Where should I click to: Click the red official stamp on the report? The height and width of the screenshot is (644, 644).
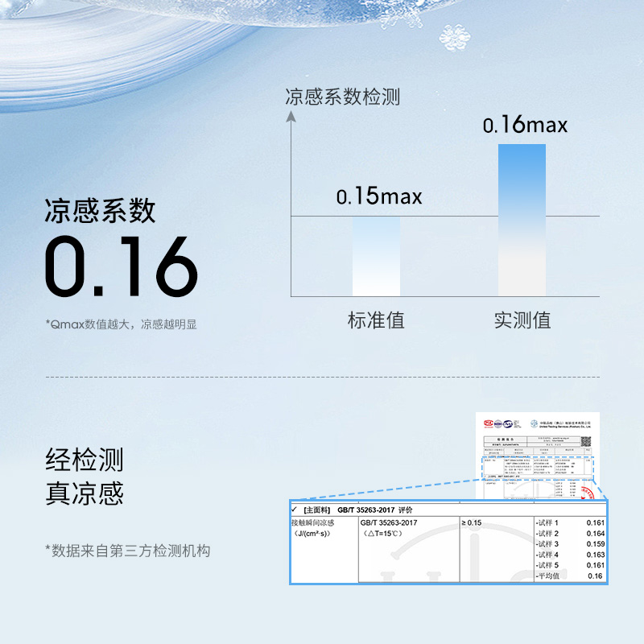tap(588, 492)
